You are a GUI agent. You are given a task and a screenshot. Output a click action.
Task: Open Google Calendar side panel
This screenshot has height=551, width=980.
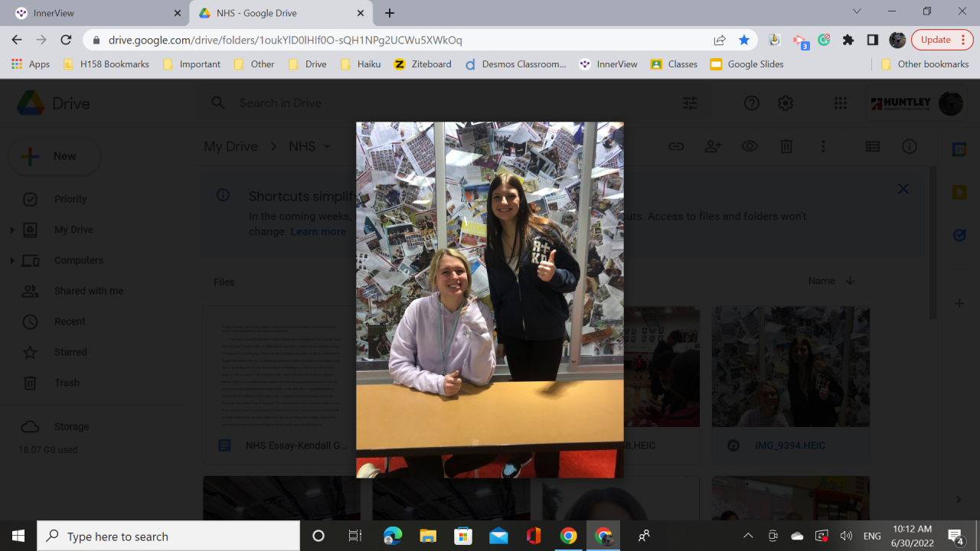coord(959,150)
